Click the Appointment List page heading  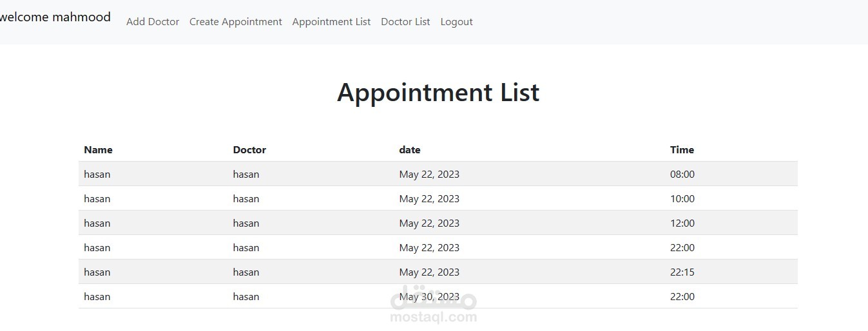(438, 92)
